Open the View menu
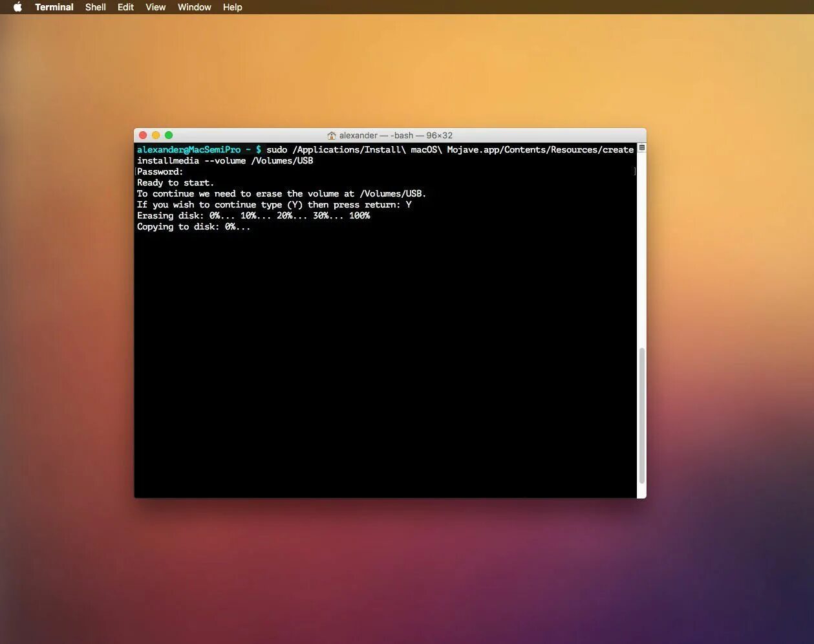The width and height of the screenshot is (814, 644). point(156,7)
